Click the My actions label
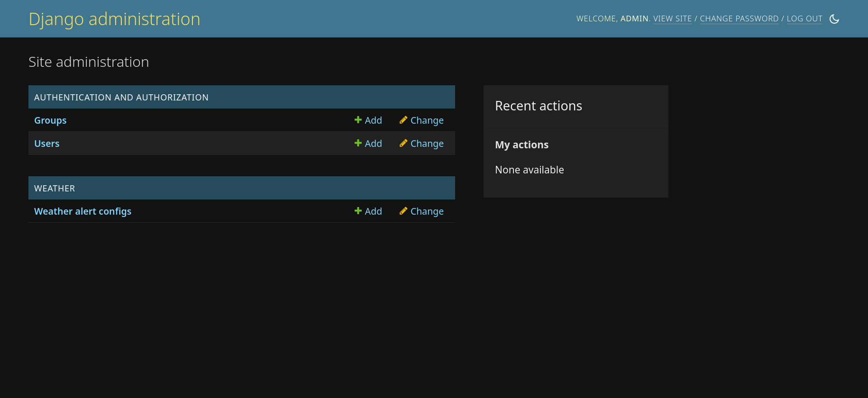 pos(522,145)
